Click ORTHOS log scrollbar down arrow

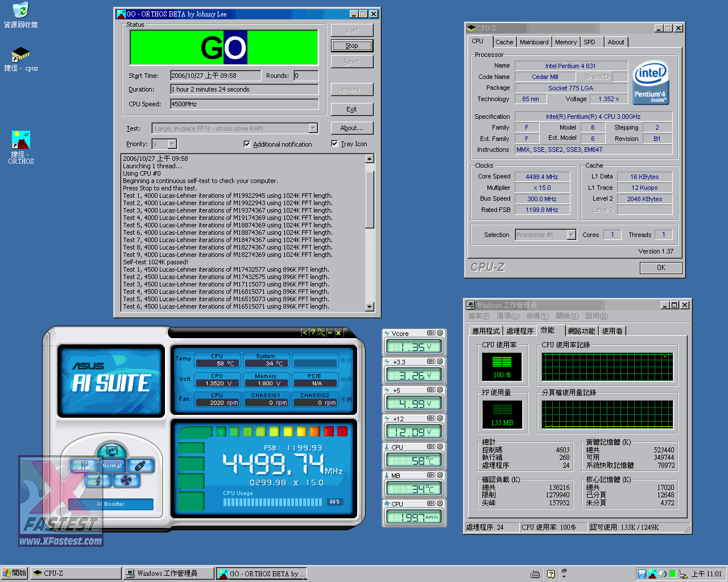[370, 307]
